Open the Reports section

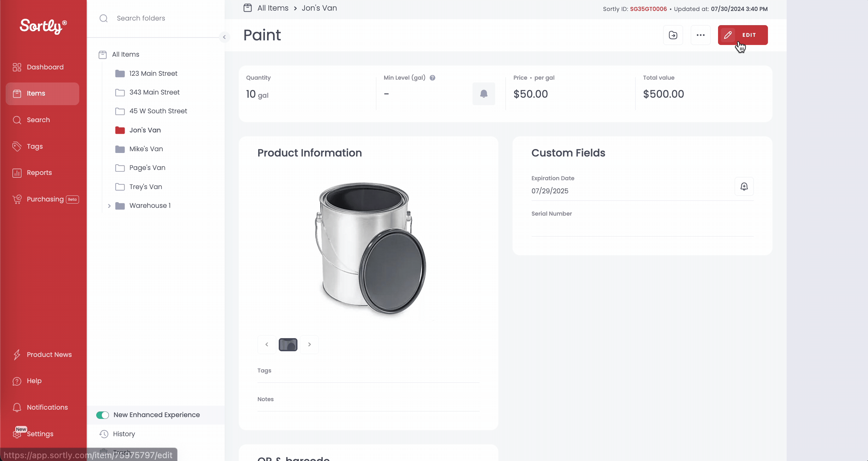[39, 173]
